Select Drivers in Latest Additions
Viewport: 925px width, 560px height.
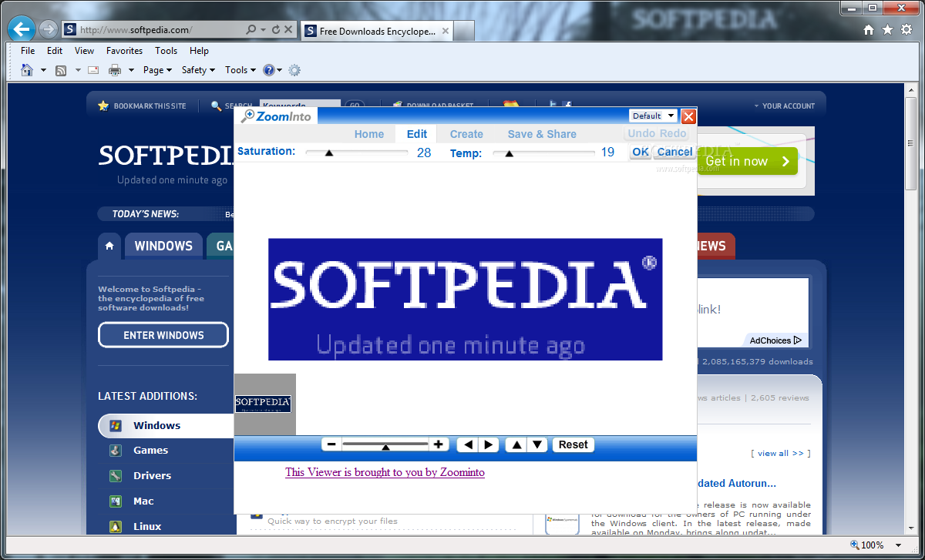(152, 476)
